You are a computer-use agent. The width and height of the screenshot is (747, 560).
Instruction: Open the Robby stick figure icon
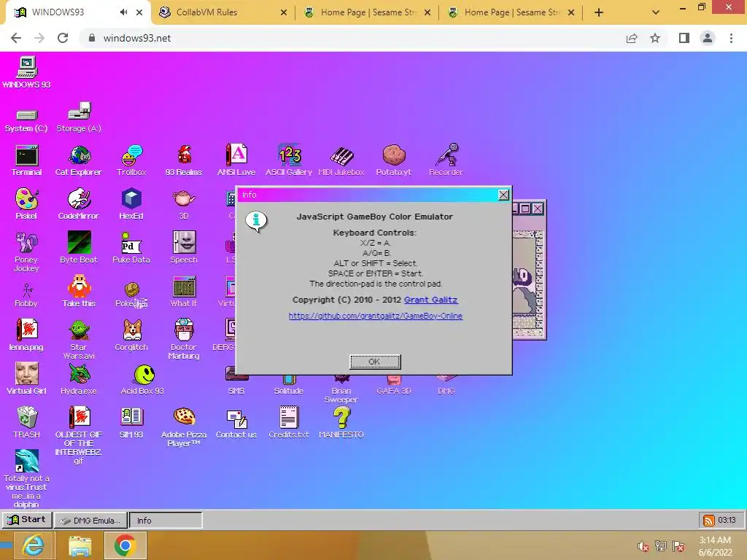coord(26,295)
